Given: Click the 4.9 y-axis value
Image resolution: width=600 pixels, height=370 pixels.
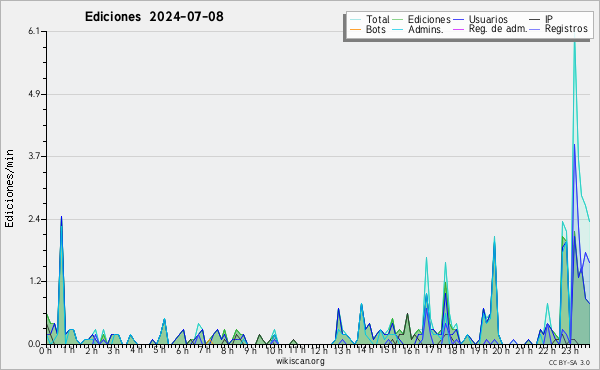Looking at the screenshot, I should tap(34, 94).
